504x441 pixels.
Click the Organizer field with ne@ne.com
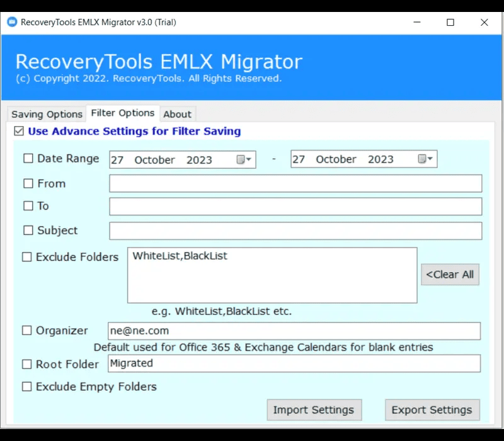coord(294,331)
